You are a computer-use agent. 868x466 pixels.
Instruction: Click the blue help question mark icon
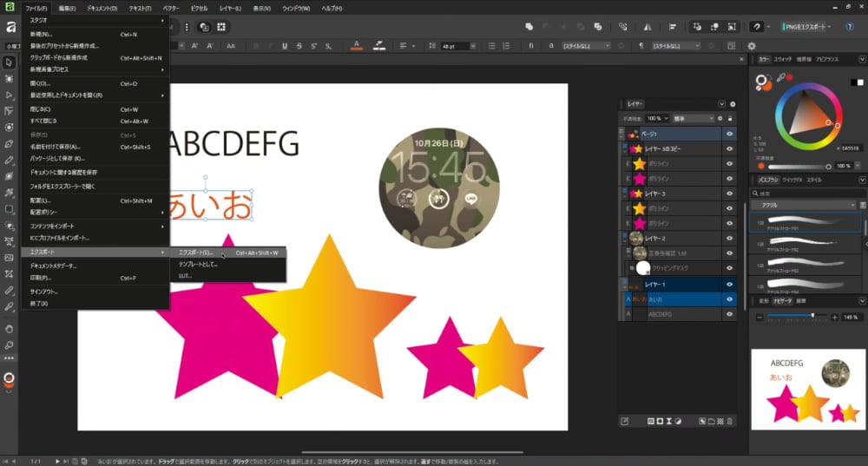(850, 27)
